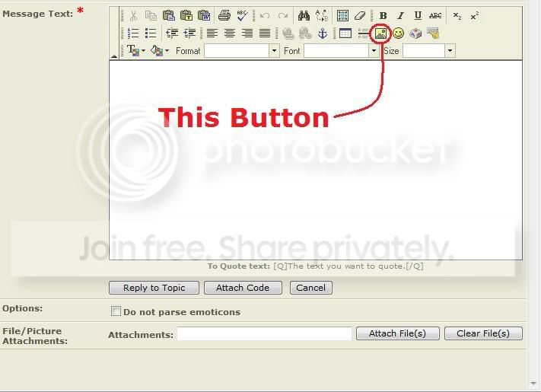Click the Replace icon beside binoculars

[322, 15]
